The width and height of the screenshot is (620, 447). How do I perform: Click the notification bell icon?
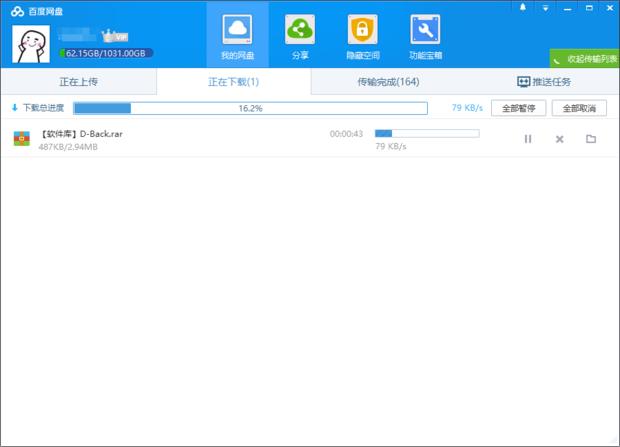522,8
